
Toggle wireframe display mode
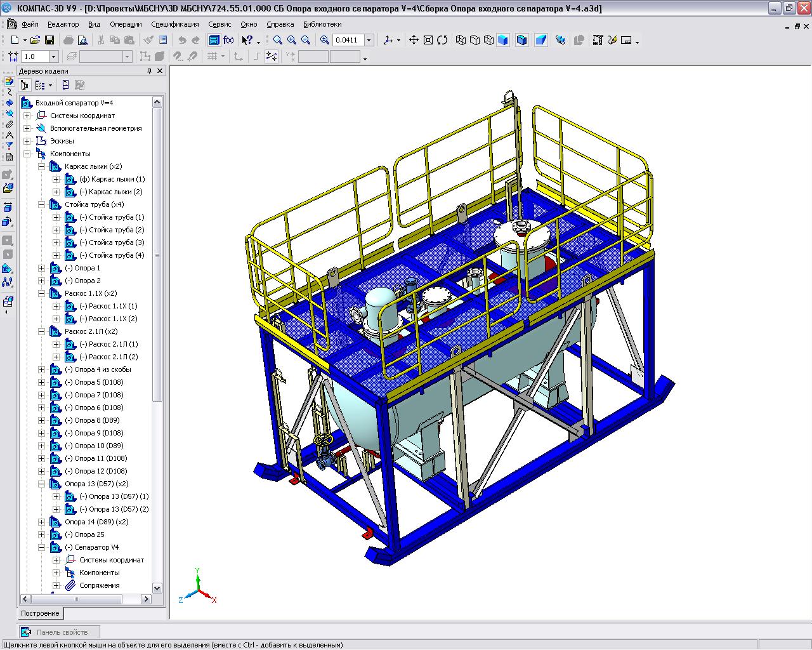tap(461, 40)
